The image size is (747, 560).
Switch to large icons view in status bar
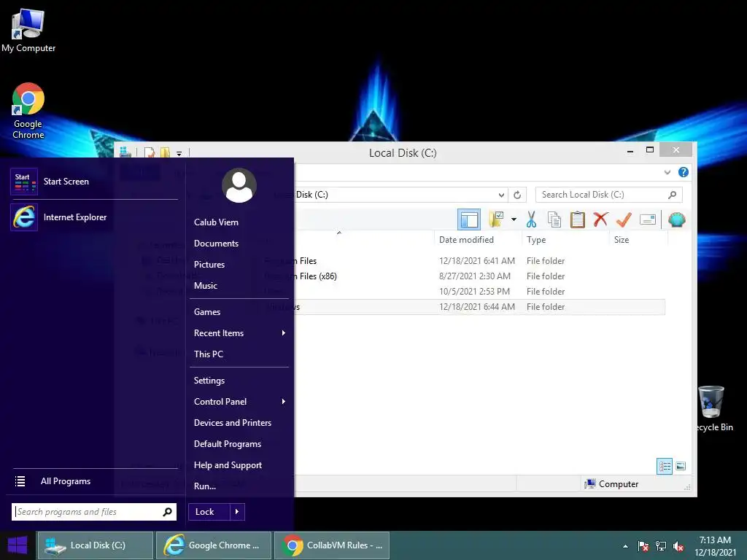(x=681, y=466)
